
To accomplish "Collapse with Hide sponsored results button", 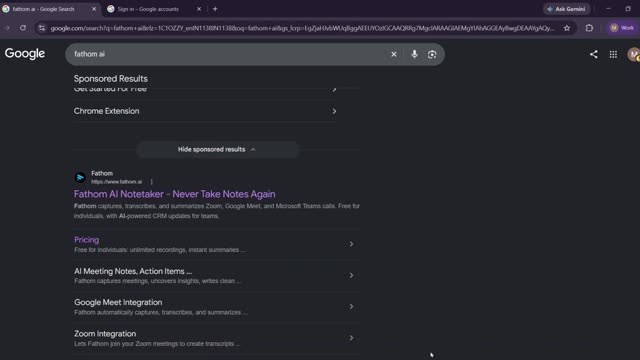I will (217, 149).
